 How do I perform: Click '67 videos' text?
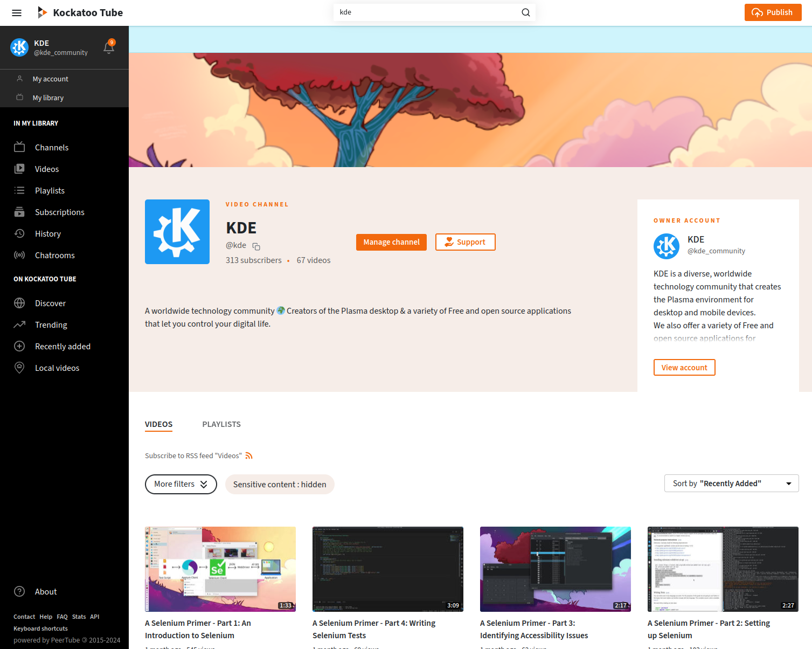314,260
